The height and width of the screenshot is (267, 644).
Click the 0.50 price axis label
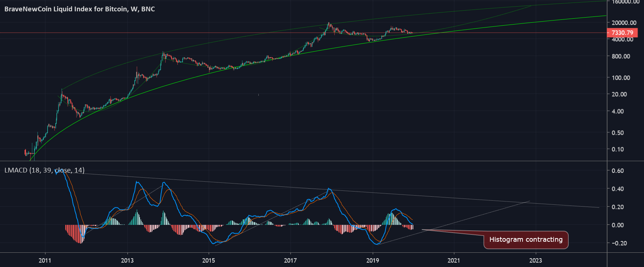(x=618, y=133)
